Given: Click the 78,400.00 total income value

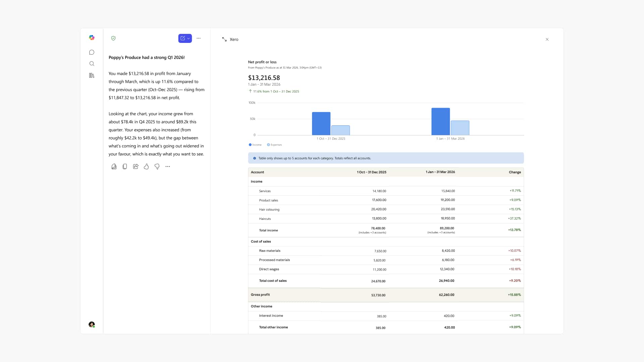Looking at the screenshot, I should coord(378,228).
